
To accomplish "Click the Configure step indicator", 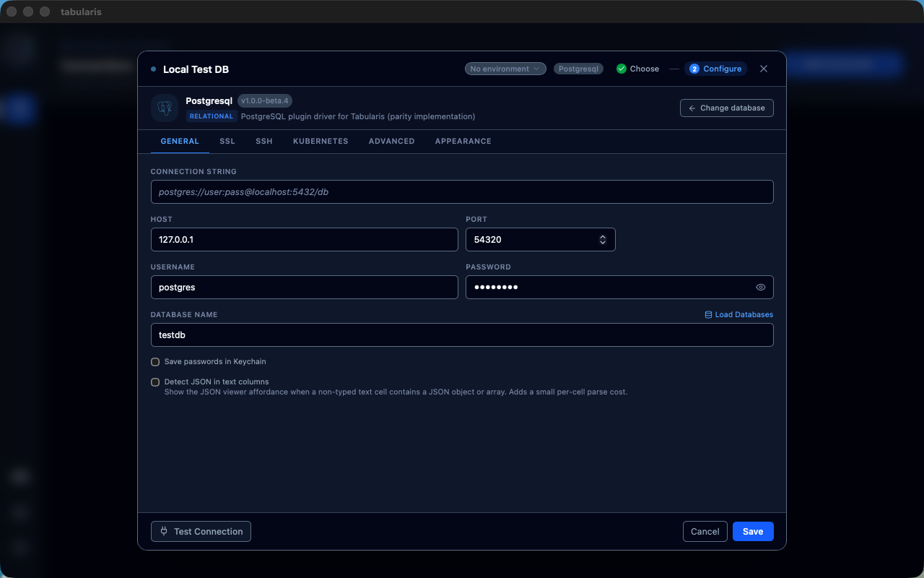I will pos(715,69).
